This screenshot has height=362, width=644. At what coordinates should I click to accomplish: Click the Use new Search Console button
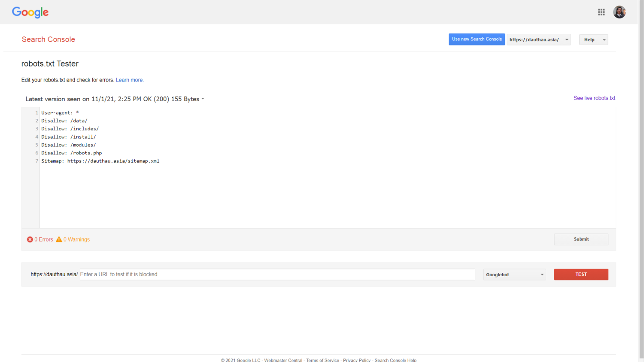[x=477, y=39]
